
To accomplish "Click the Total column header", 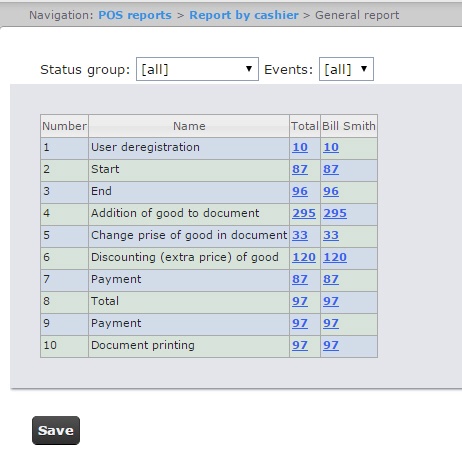I will [x=305, y=126].
